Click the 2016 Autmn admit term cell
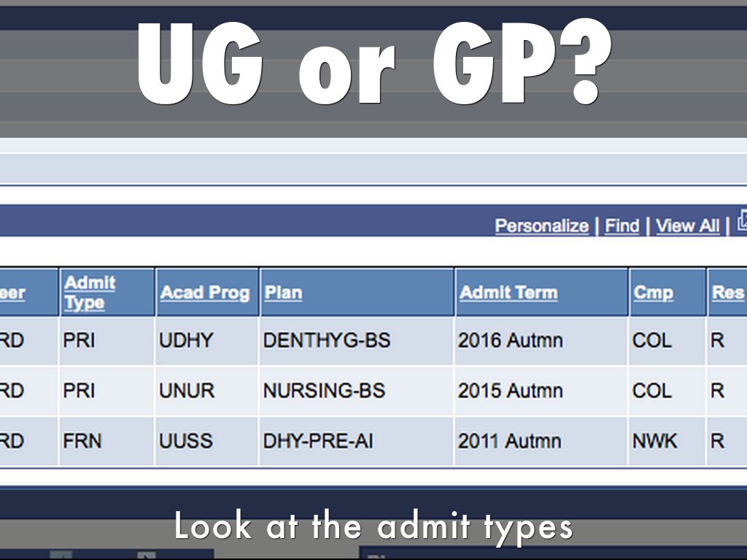 pos(510,341)
